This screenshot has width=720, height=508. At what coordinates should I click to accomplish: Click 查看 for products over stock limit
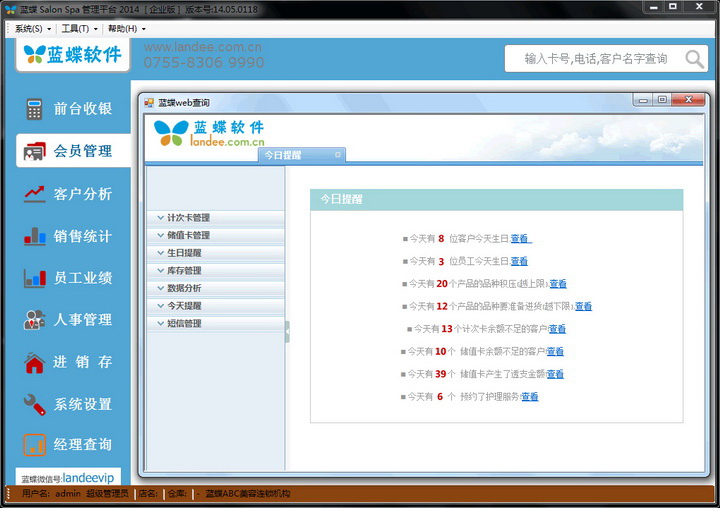pos(558,284)
